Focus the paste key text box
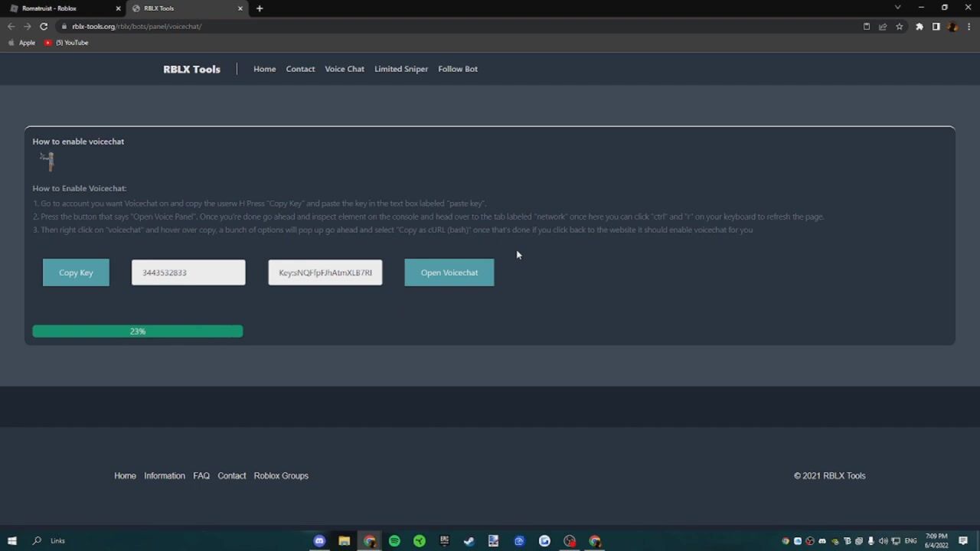 pos(325,272)
